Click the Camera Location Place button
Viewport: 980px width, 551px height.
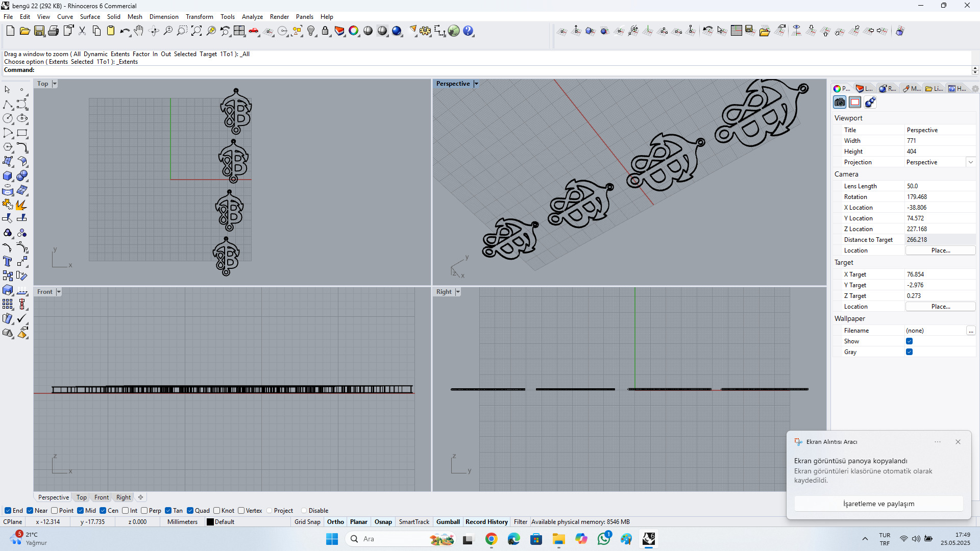[940, 251]
